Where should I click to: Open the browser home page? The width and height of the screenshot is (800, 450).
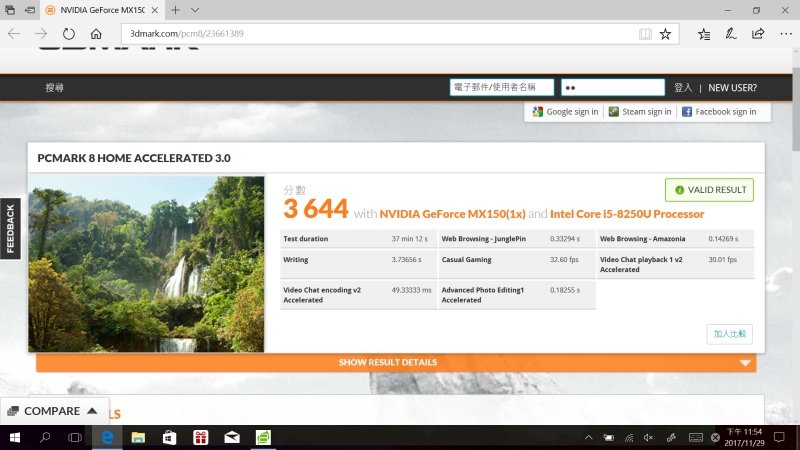pyautogui.click(x=96, y=34)
